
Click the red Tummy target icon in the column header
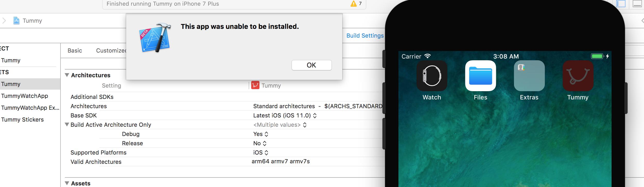coord(255,85)
